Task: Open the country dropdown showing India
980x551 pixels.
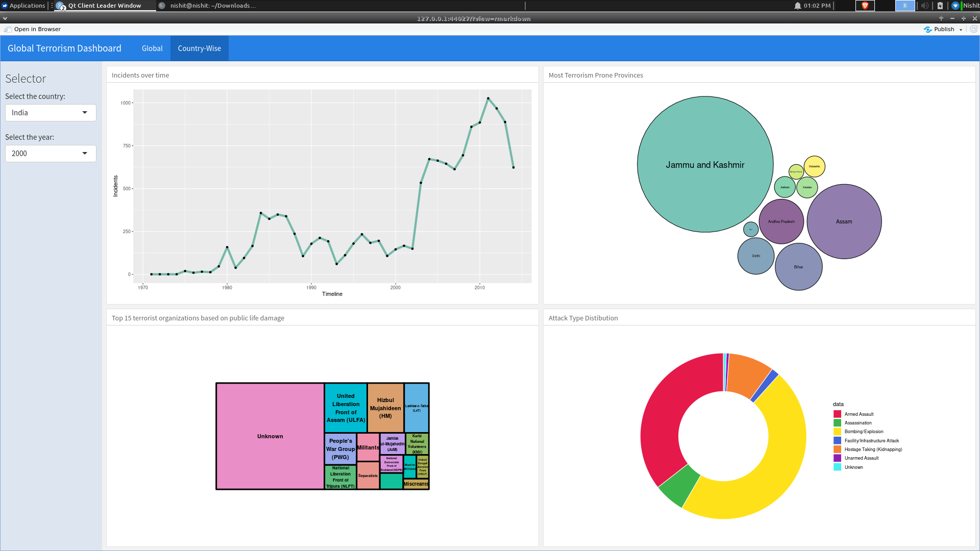Action: (x=51, y=113)
